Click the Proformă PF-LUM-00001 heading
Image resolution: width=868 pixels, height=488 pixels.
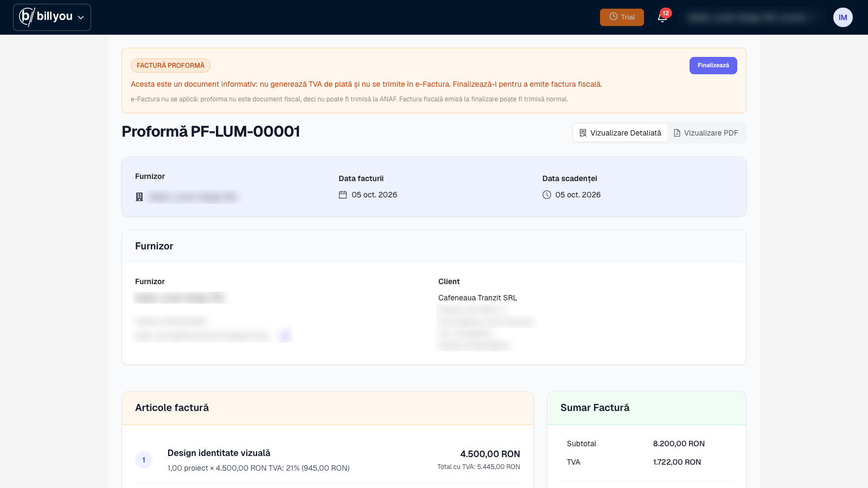pyautogui.click(x=210, y=132)
